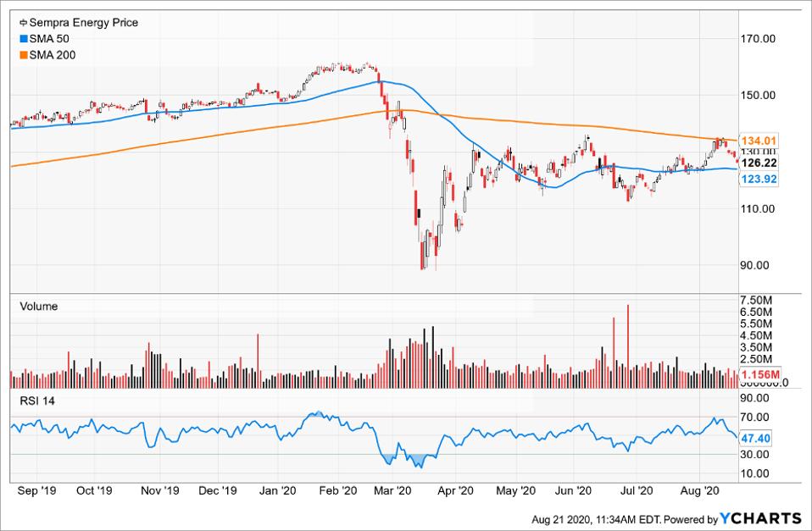812x531 pixels.
Task: Click the Sempra Energy Price candlestick legend icon
Action: (23, 23)
